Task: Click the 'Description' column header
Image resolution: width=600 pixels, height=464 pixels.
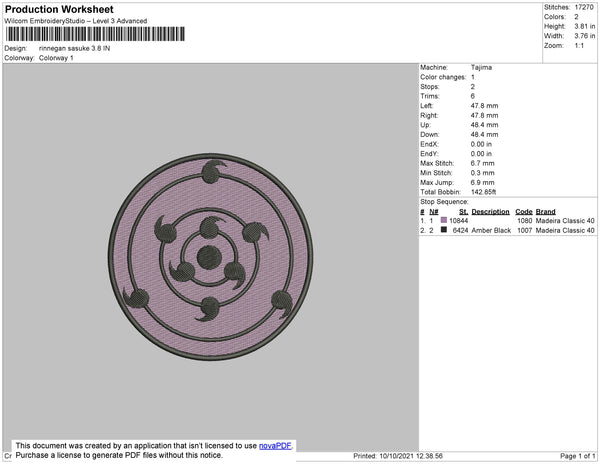Action: coord(490,212)
